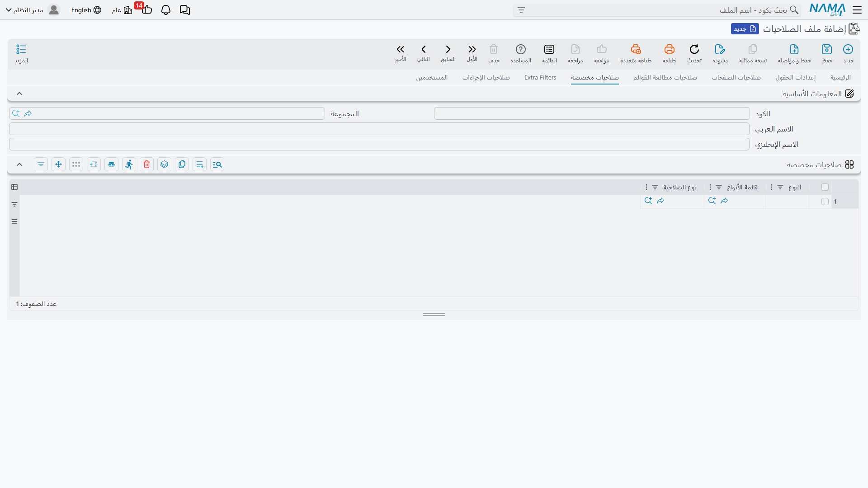Click grid add-row icon

200,164
